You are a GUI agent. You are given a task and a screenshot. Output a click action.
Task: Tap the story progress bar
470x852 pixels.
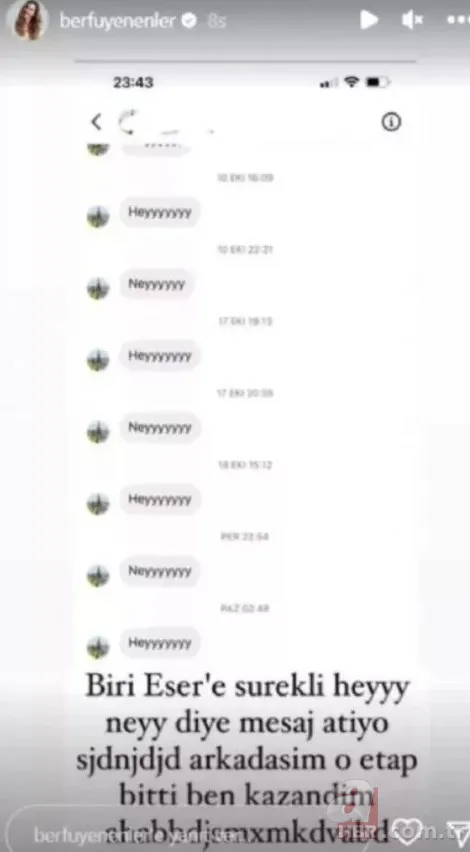click(x=246, y=61)
